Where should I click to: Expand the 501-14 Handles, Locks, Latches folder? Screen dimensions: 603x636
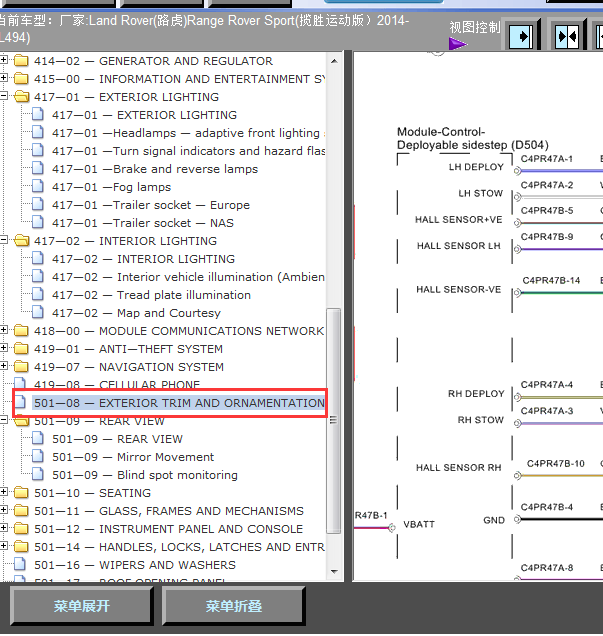point(4,546)
